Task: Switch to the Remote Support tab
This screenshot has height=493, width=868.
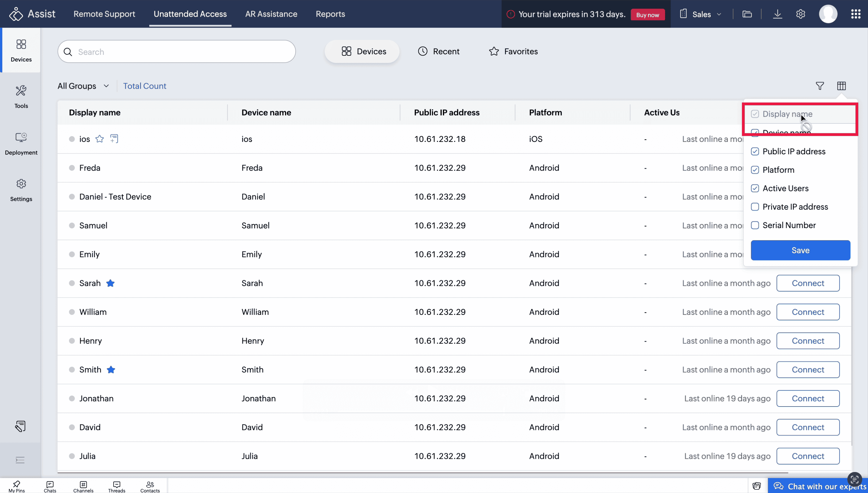Action: click(104, 14)
